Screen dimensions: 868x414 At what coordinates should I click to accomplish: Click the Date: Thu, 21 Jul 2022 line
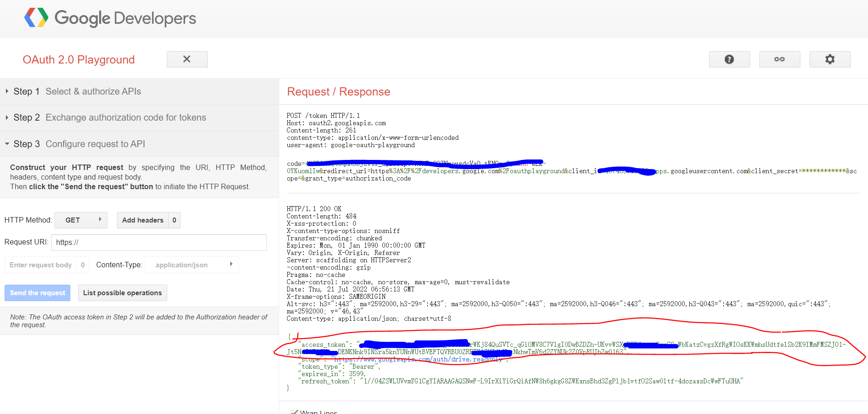350,289
